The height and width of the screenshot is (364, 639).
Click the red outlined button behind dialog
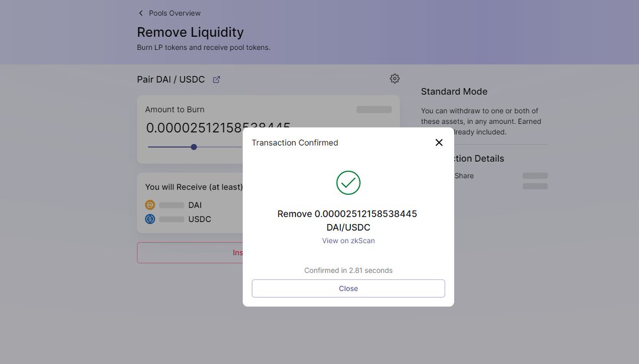tap(190, 253)
